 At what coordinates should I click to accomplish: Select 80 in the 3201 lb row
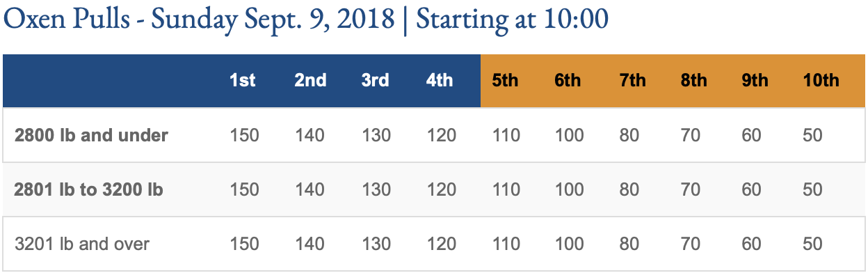629,244
